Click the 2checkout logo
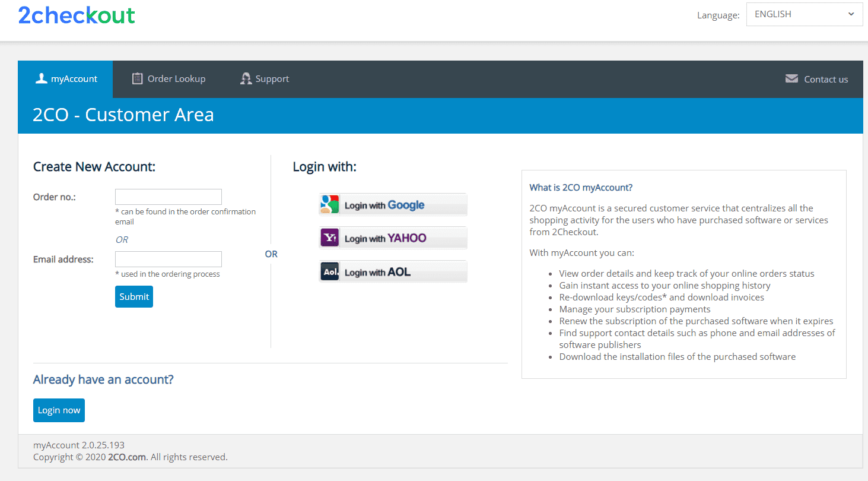 (x=76, y=15)
